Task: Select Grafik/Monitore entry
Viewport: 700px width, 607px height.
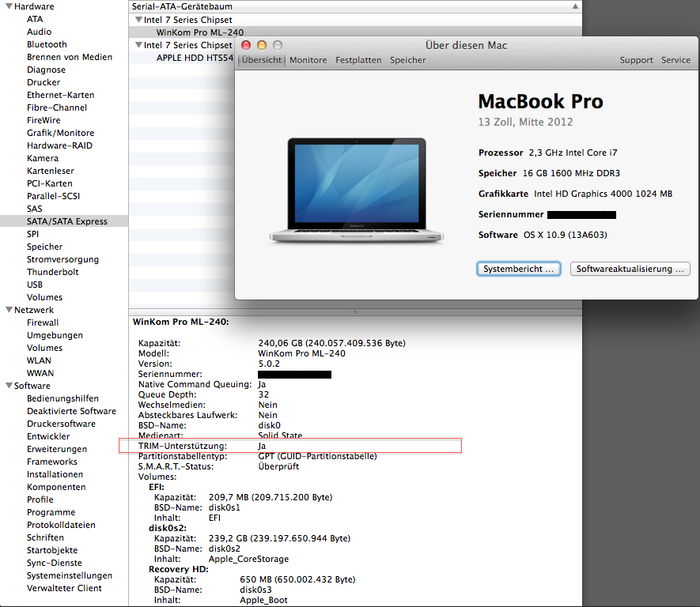Action: [x=60, y=133]
